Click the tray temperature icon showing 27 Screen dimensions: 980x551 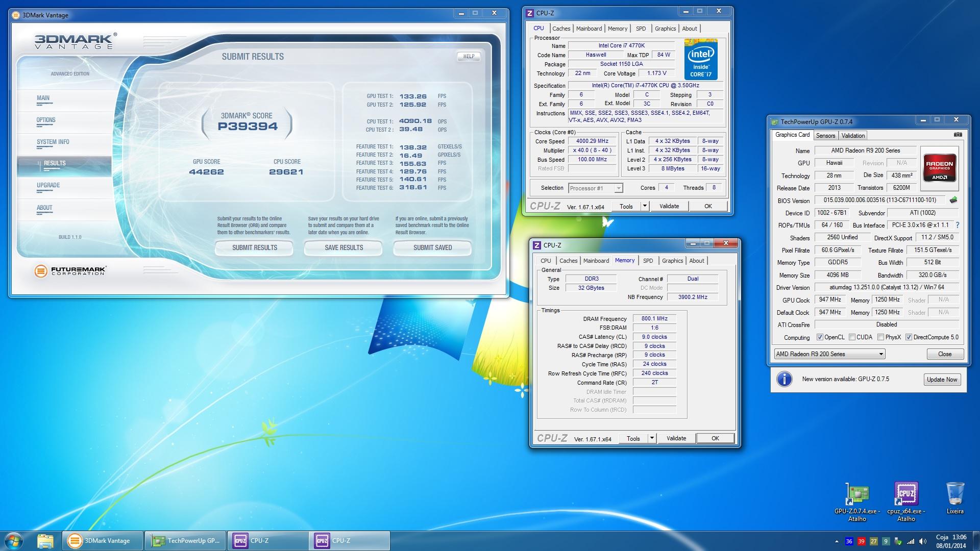coord(873,541)
